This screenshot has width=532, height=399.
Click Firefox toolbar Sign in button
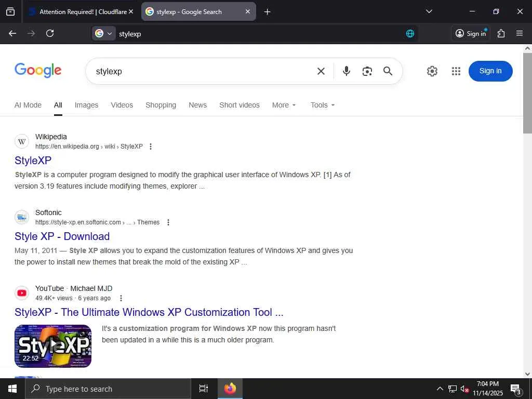point(471,33)
